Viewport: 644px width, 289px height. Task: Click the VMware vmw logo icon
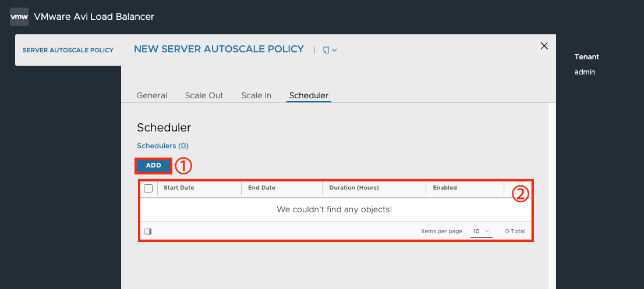[19, 17]
